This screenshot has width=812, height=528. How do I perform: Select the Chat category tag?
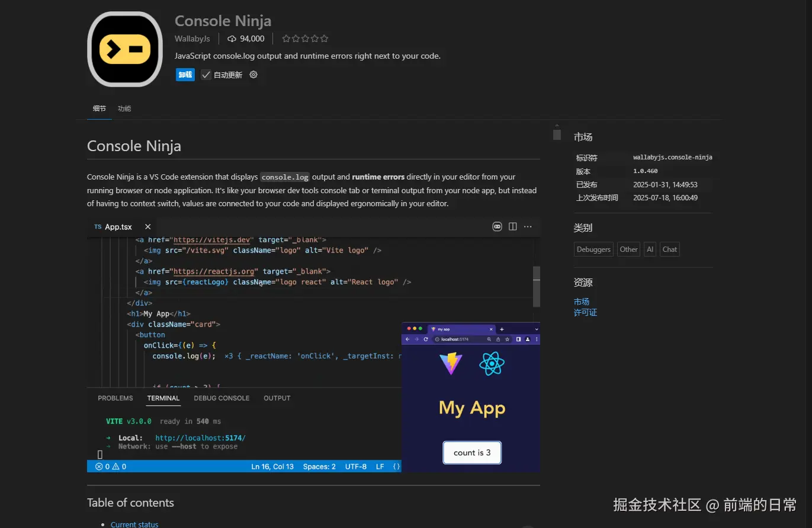670,249
